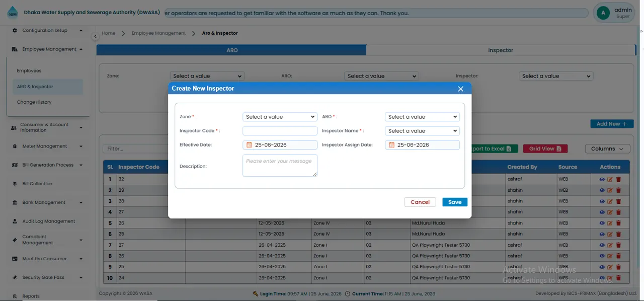The width and height of the screenshot is (644, 301).
Task: Expand the Meter Management menu
Action: (x=47, y=146)
